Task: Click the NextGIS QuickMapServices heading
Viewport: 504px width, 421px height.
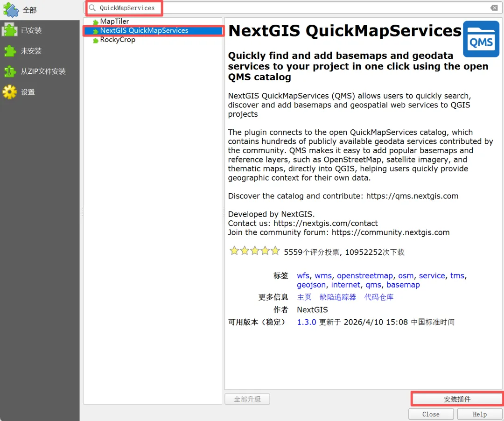Action: 344,31
